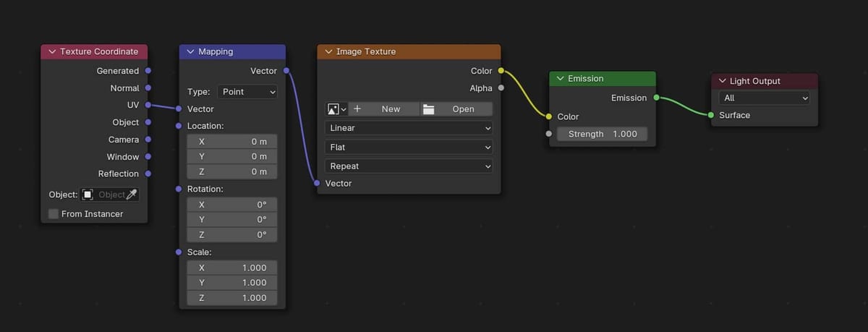Click the eyedropper icon in Object field

coord(132,195)
